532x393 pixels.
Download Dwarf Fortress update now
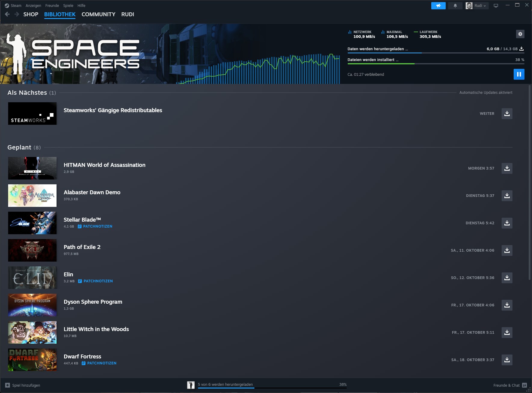(507, 360)
